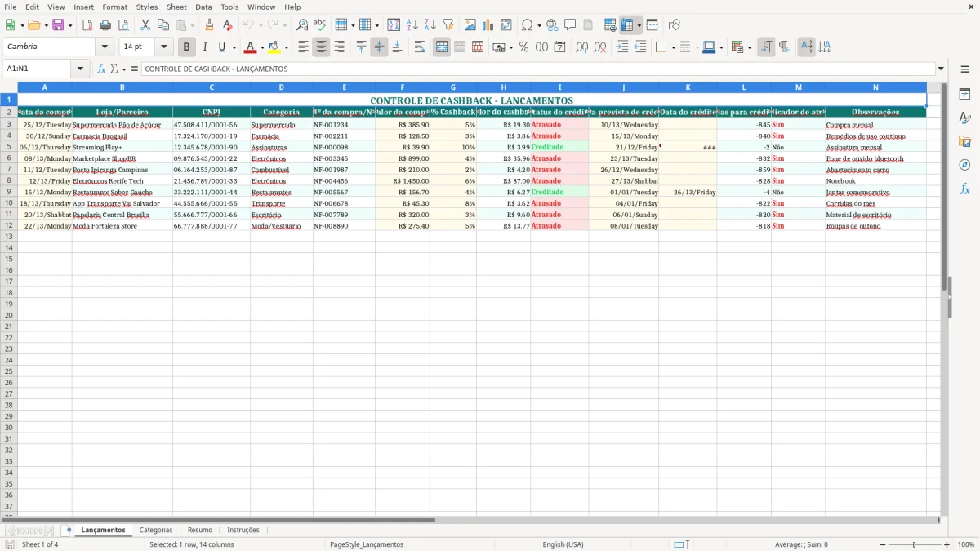The height and width of the screenshot is (551, 980).
Task: Open Find and Replace
Action: 302,25
